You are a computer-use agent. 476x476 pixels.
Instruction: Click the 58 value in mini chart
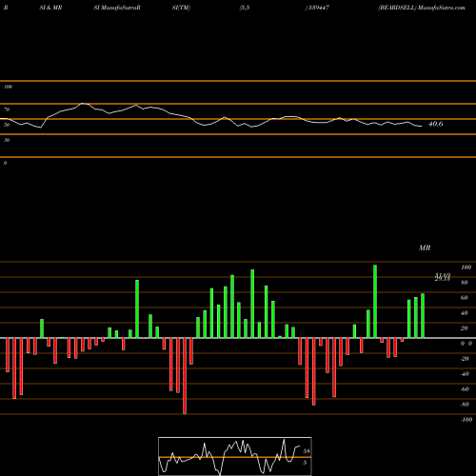click(x=307, y=451)
